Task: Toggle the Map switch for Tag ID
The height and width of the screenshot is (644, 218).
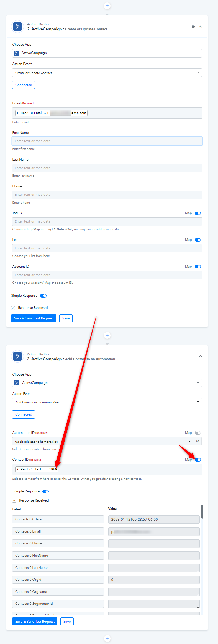Action: pyautogui.click(x=198, y=213)
